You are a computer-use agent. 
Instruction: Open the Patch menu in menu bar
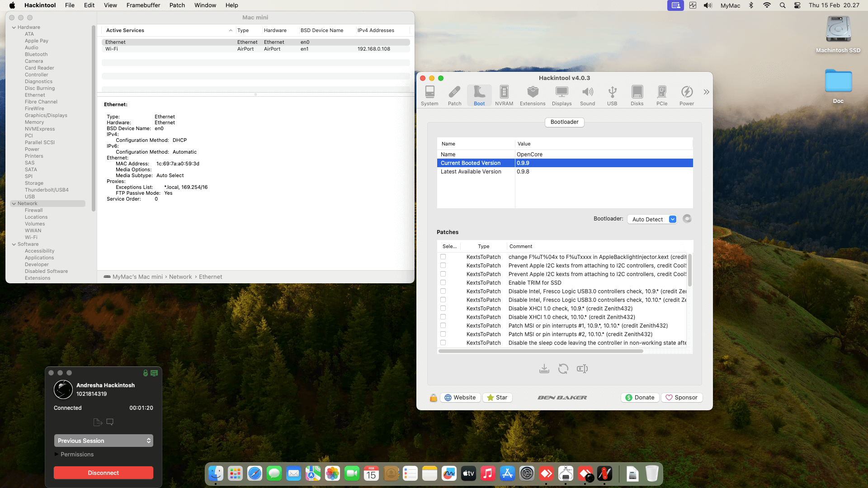click(177, 5)
